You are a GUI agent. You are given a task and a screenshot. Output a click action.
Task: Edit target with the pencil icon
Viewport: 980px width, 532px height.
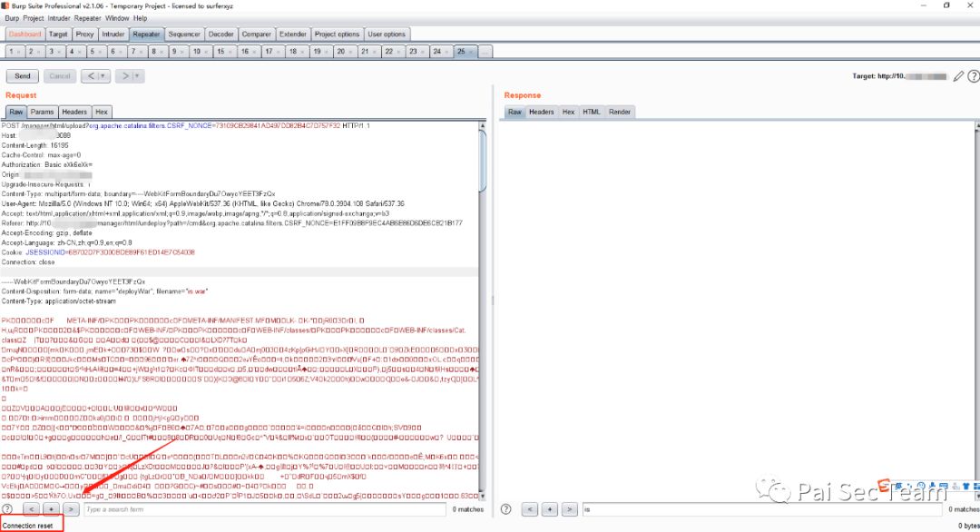(958, 76)
